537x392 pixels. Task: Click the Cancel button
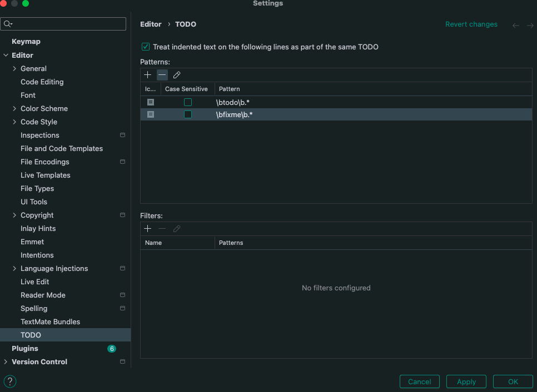point(420,381)
